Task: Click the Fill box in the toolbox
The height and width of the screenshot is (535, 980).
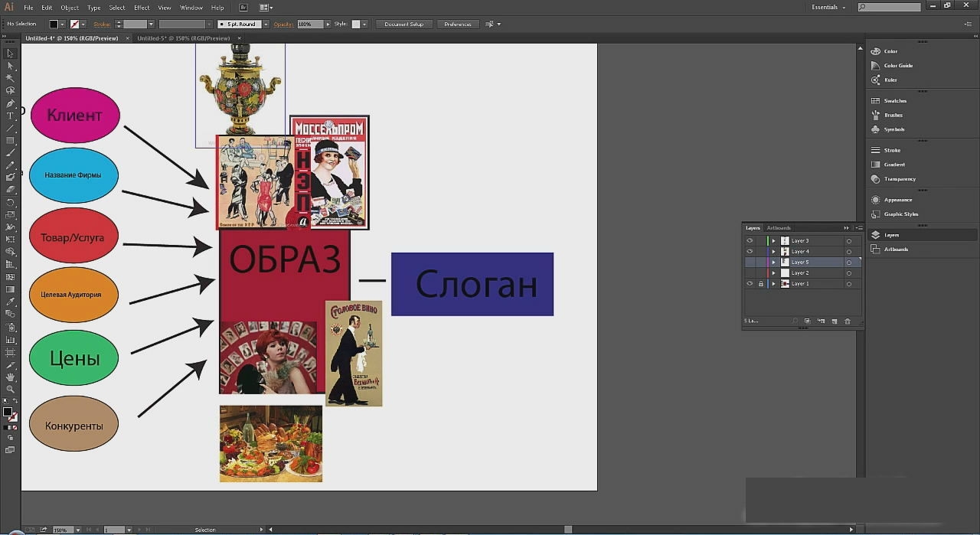Action: [8, 412]
